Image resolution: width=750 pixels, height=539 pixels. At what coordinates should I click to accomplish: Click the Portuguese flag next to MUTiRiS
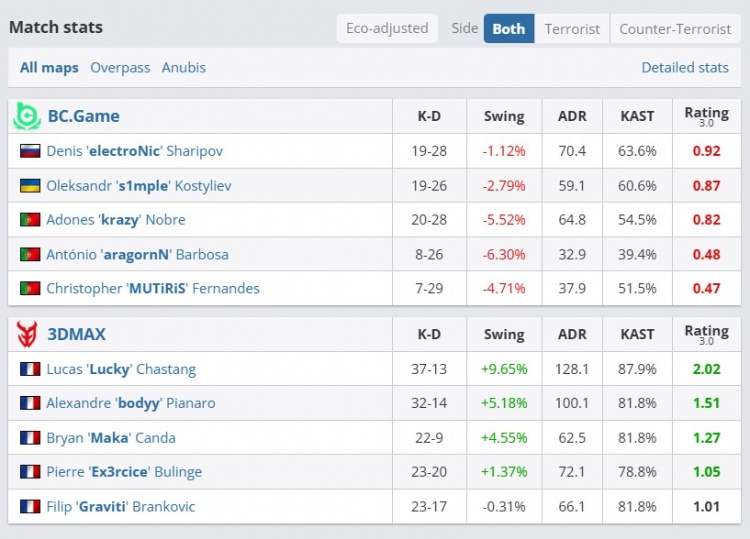(x=30, y=289)
